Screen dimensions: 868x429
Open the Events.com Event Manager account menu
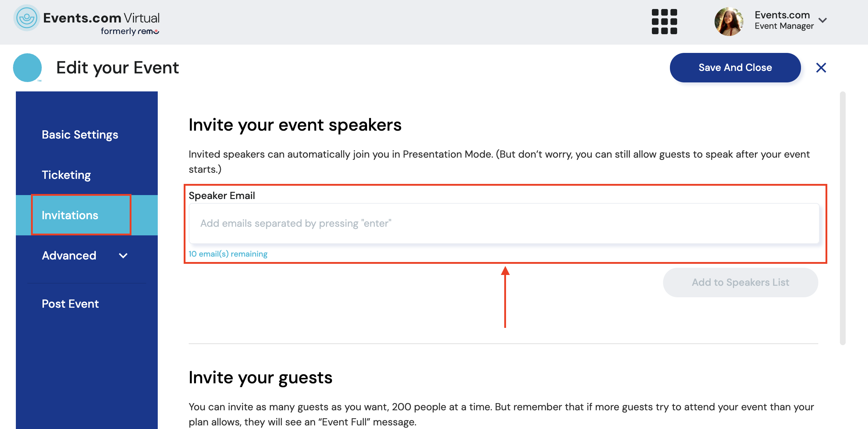[x=784, y=20]
